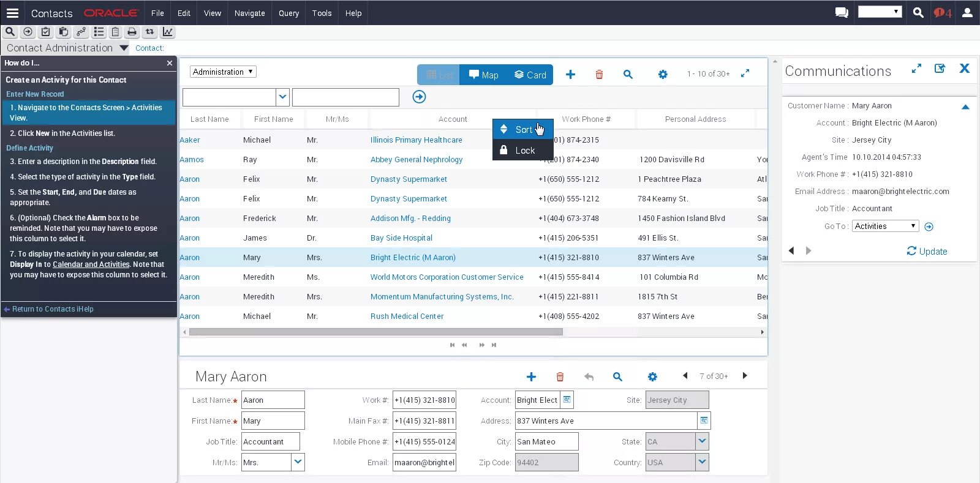This screenshot has height=483, width=980.
Task: Click the Go arrow next to Activities
Action: point(929,227)
